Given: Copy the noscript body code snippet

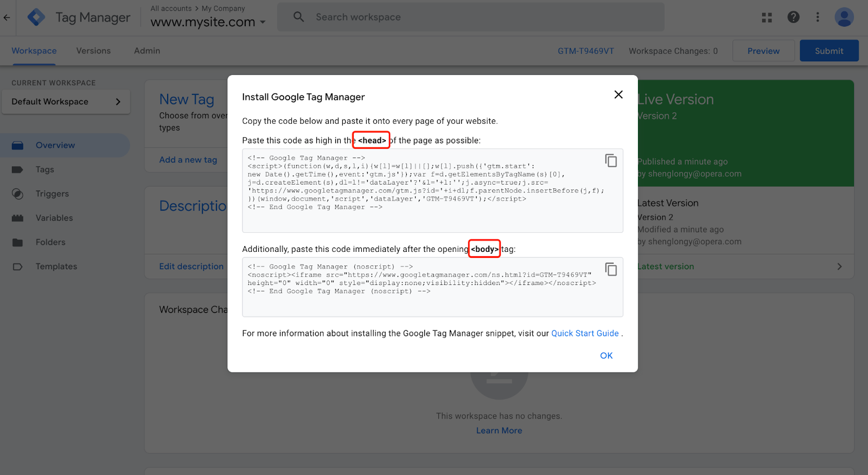Looking at the screenshot, I should [611, 269].
